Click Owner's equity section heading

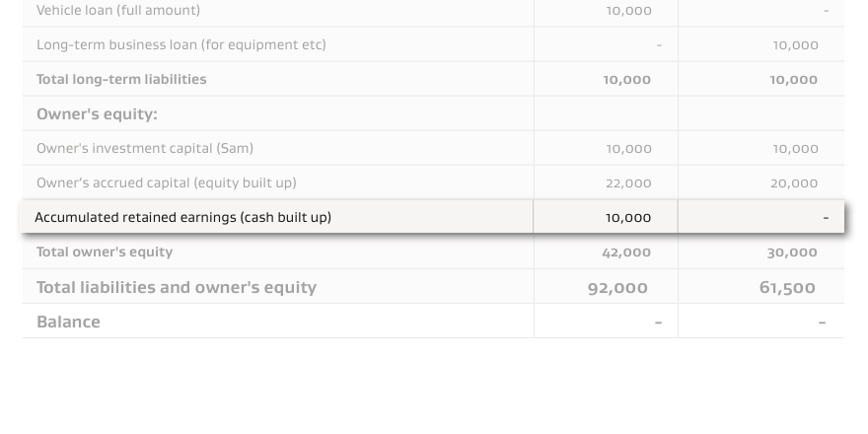click(x=97, y=114)
